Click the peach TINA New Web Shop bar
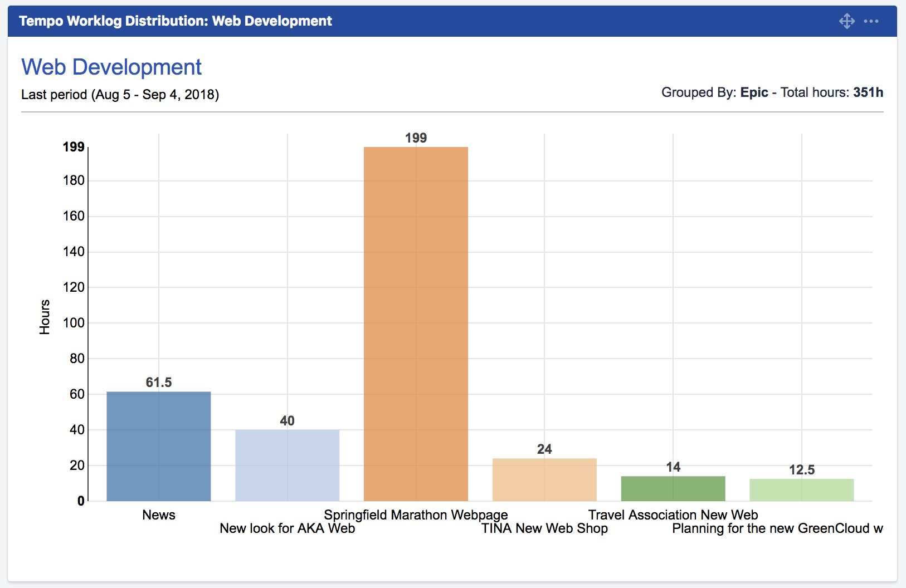Viewport: 906px width, 588px height. coord(544,479)
